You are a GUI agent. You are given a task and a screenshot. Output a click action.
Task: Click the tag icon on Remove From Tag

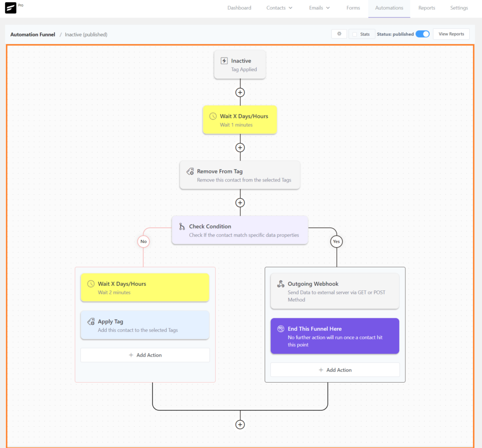[190, 172]
